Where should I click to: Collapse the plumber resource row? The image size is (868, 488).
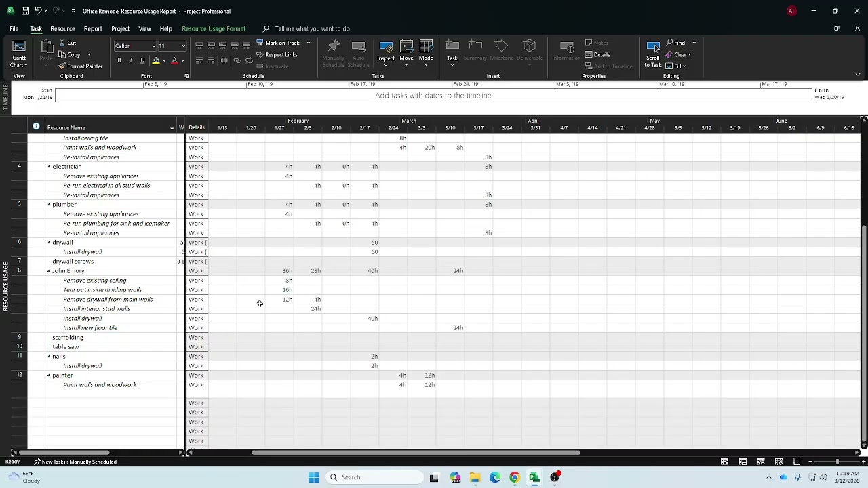coord(49,204)
